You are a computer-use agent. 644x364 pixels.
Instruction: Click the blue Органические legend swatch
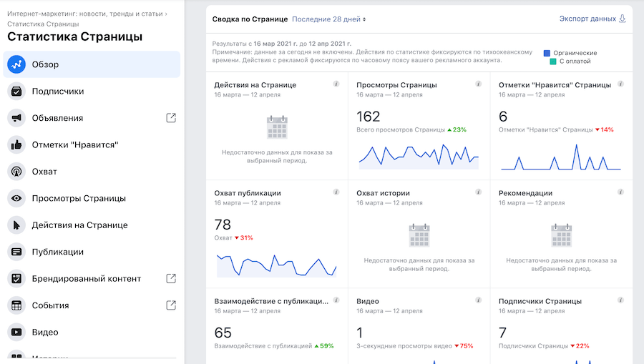547,53
